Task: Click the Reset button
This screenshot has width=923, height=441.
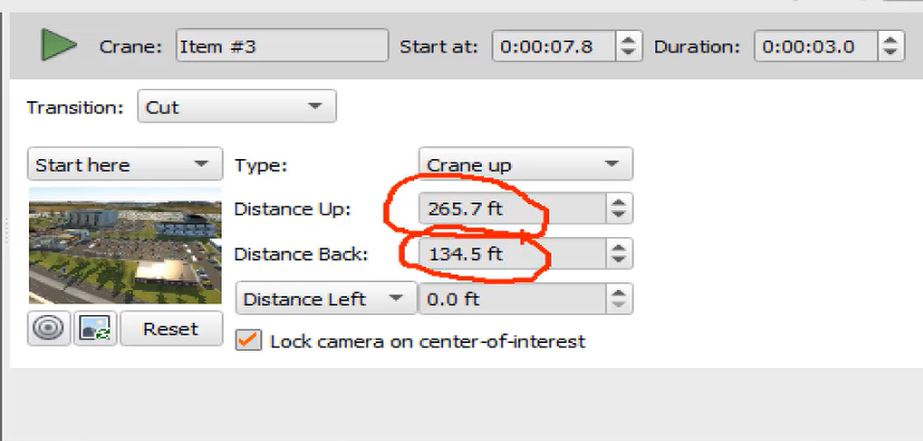Action: click(x=171, y=329)
